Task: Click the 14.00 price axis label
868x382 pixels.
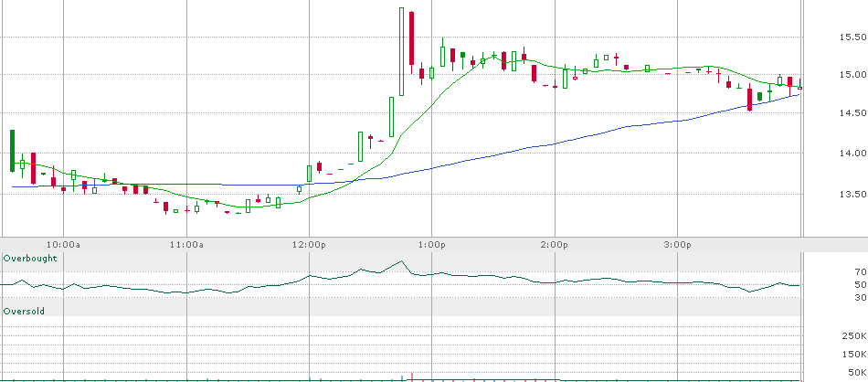Action: pos(853,154)
